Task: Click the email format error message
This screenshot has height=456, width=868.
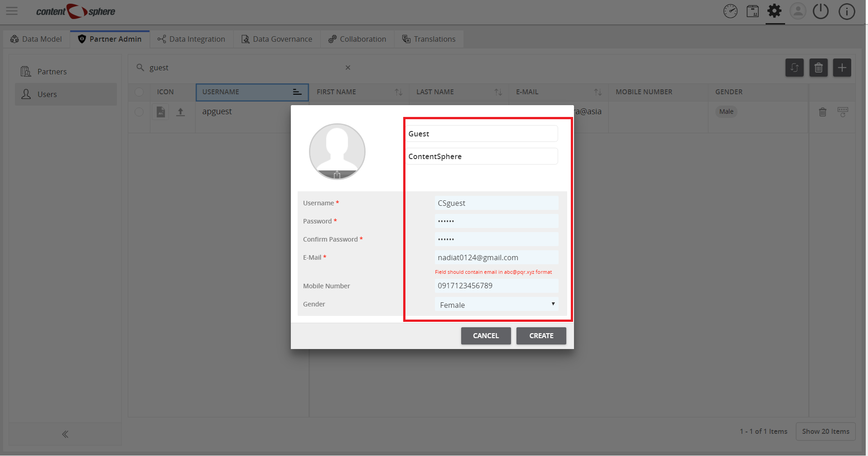Action: click(x=493, y=272)
